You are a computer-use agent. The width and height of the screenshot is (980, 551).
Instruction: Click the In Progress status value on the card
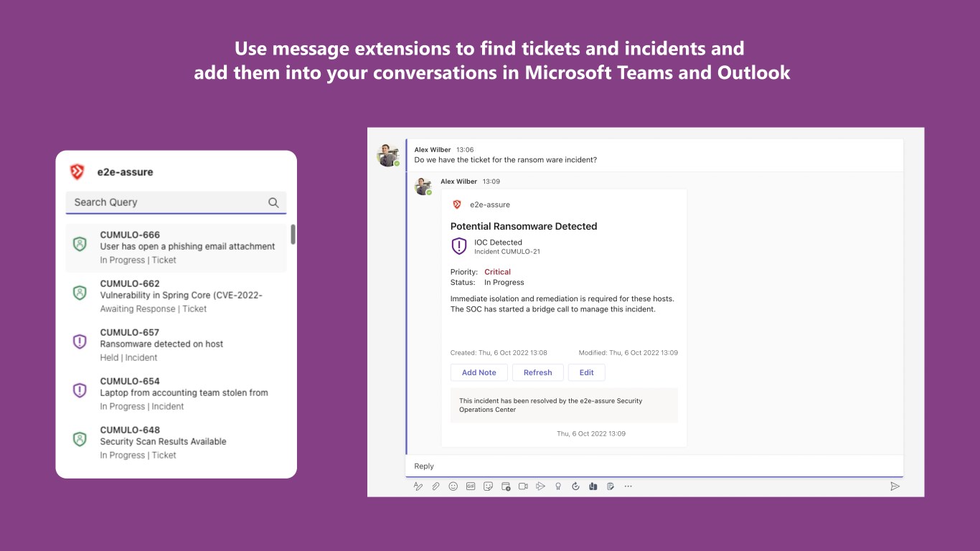[504, 283]
